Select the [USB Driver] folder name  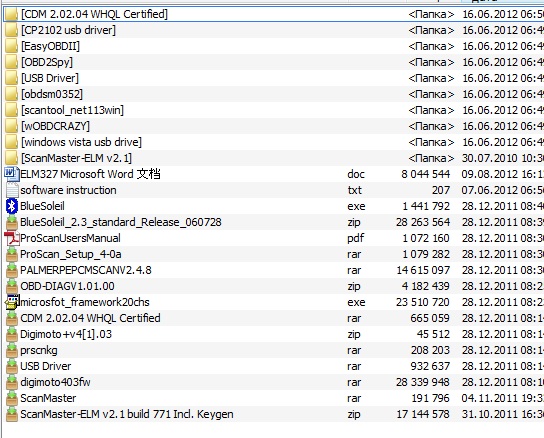coord(50,78)
